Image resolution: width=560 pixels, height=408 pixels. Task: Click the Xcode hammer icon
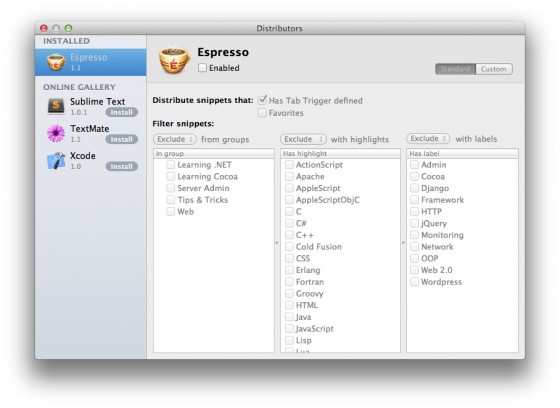click(56, 160)
